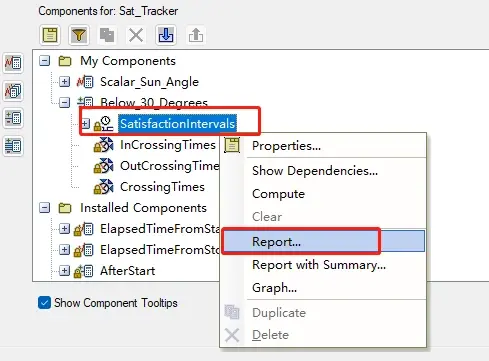Click the import (down arrow) toolbar icon
489x361 pixels.
[166, 35]
